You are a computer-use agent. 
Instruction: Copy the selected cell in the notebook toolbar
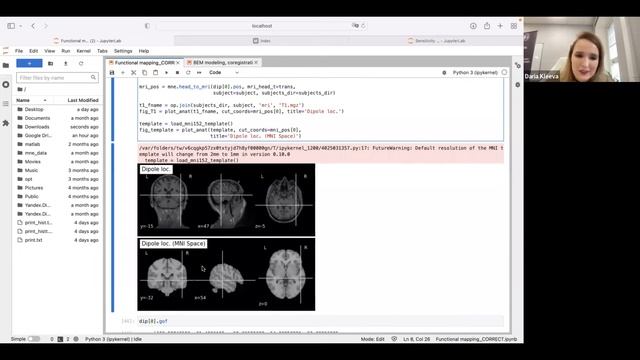(x=144, y=73)
